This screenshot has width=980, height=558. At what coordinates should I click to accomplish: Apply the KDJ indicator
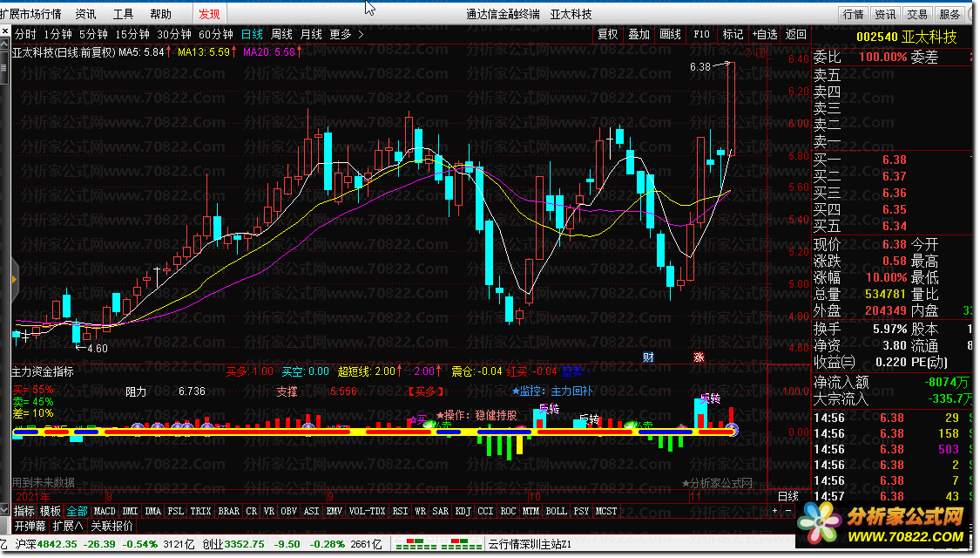(463, 511)
